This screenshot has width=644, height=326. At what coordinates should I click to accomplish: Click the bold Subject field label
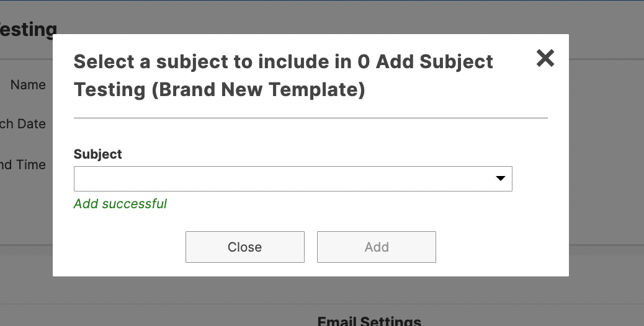point(98,154)
